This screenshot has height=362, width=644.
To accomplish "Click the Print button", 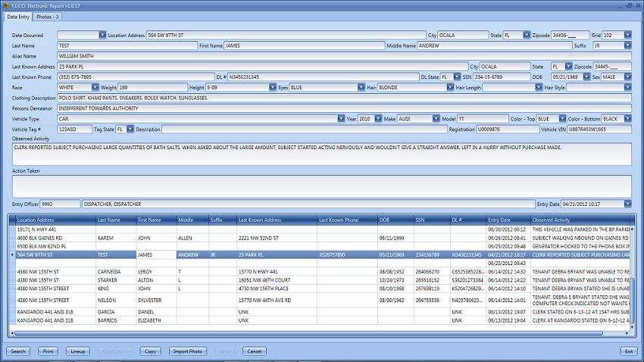I will tap(48, 351).
